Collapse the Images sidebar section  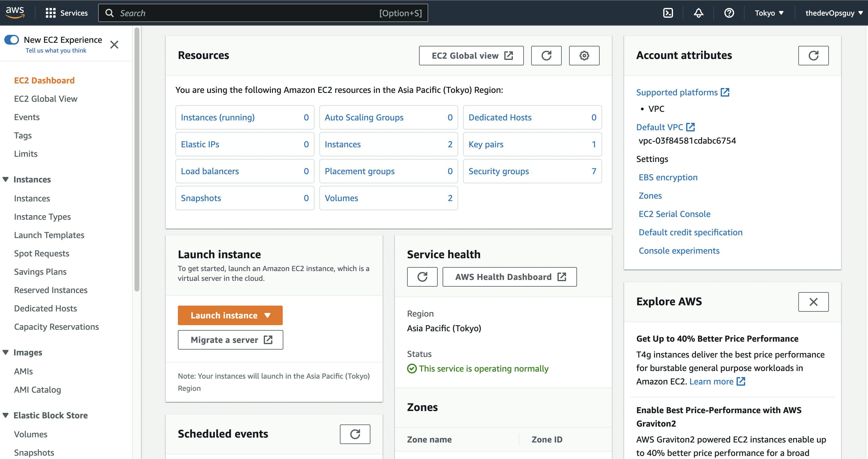[6, 352]
